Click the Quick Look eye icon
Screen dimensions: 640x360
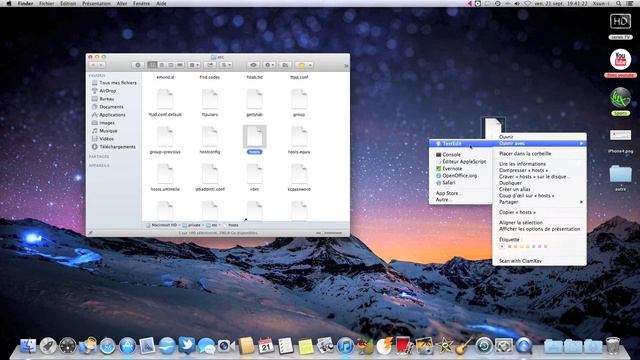(x=253, y=65)
